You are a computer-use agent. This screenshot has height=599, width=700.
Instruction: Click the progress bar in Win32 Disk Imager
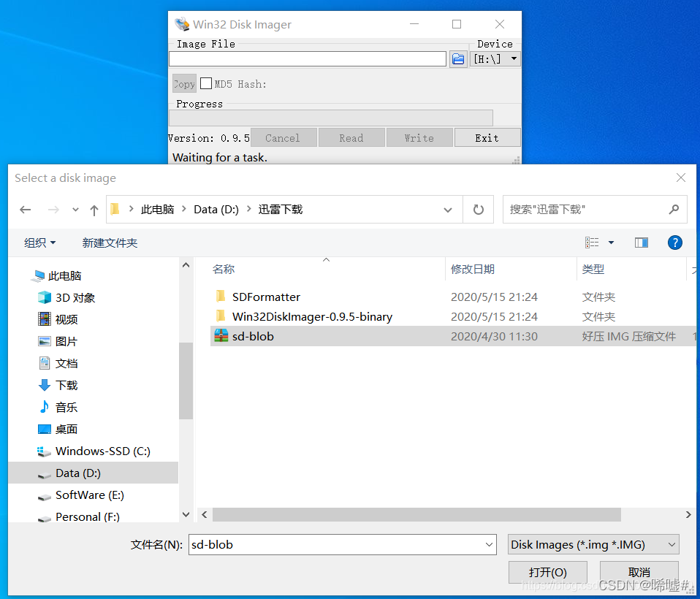[331, 118]
